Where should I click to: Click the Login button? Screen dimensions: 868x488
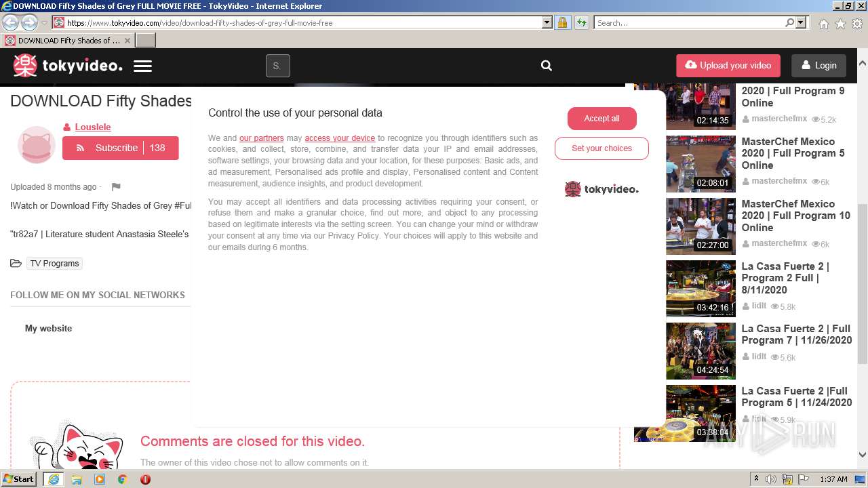click(x=818, y=65)
